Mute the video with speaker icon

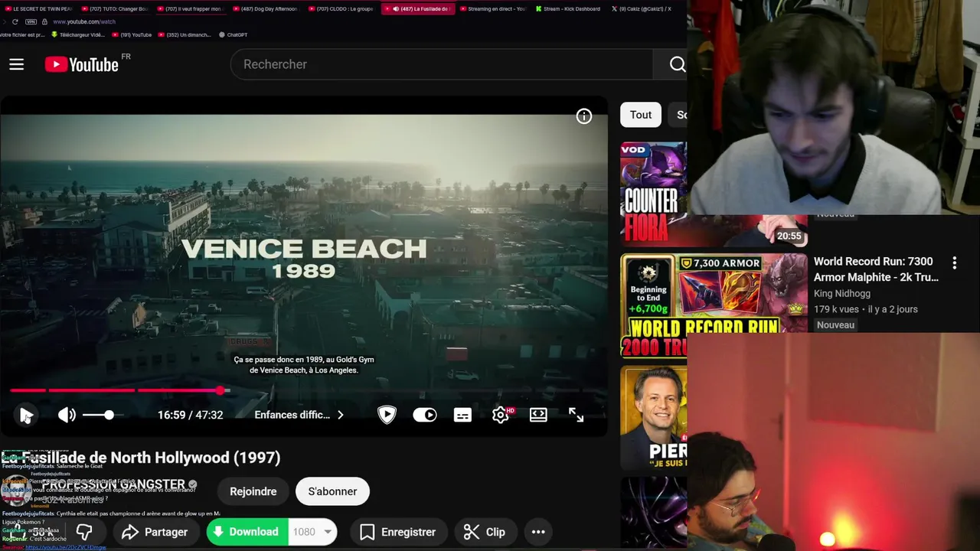click(x=67, y=415)
